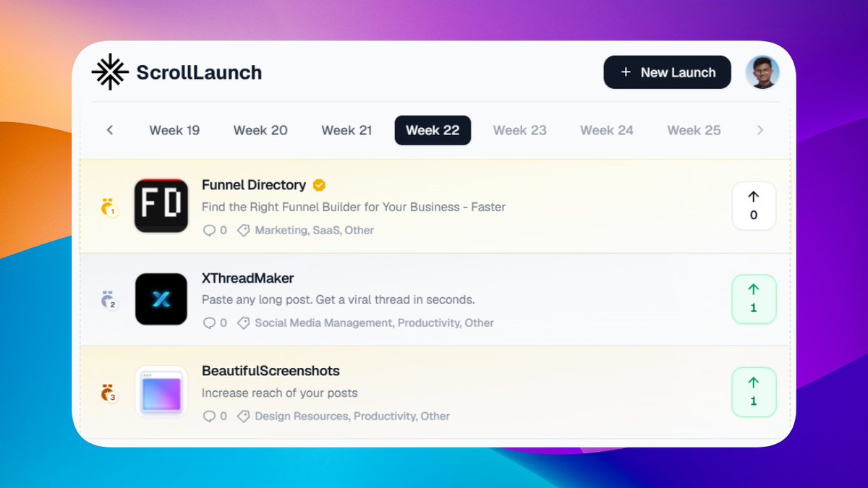
Task: Click the tag icon on Funnel Directory
Action: tap(244, 230)
